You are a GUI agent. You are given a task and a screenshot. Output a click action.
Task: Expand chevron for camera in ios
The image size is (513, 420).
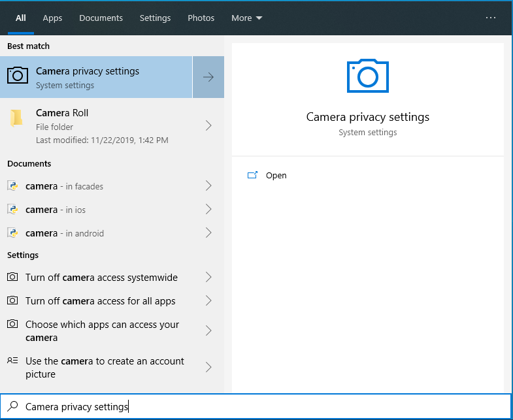tap(208, 209)
